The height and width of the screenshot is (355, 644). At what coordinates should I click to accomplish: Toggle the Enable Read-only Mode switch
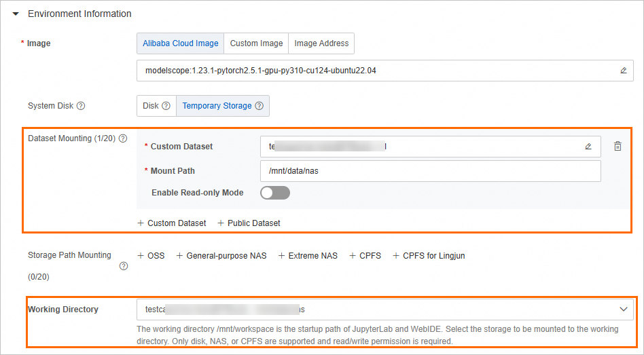[x=275, y=193]
